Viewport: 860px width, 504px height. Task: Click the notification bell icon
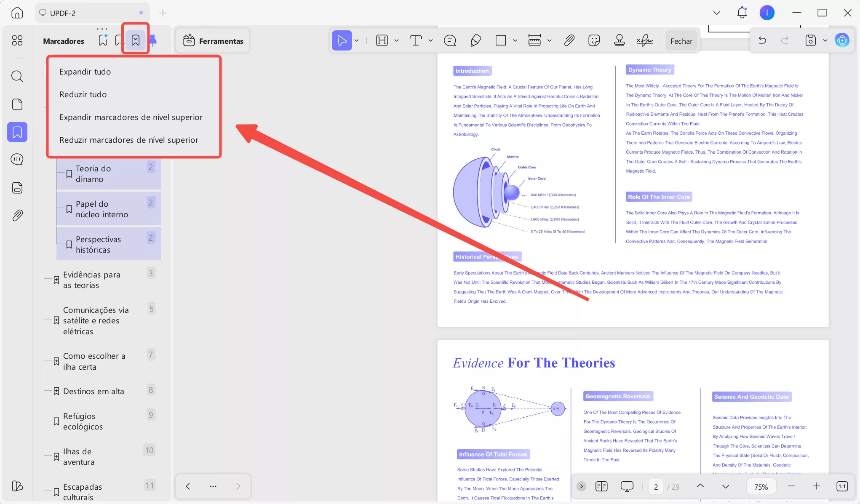[x=742, y=13]
